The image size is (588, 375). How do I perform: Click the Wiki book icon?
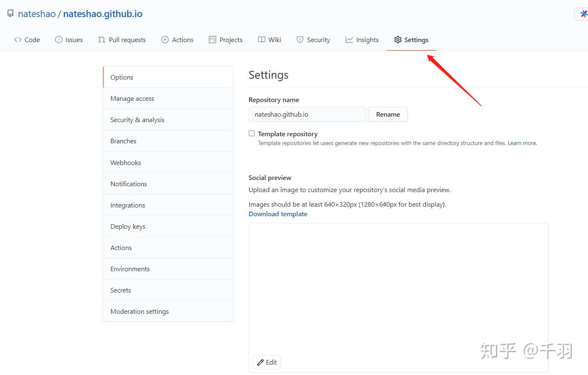pos(262,40)
